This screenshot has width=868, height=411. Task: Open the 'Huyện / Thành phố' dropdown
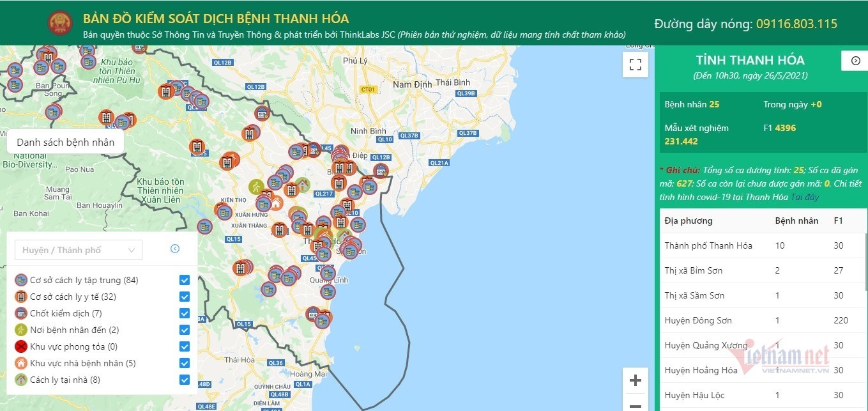click(79, 250)
